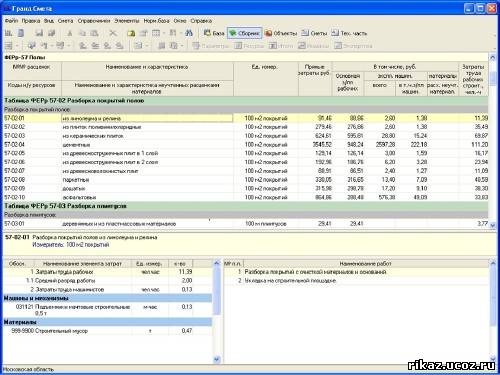
Task: Open dropdown arrow beside the table grid icon
Action: click(164, 33)
